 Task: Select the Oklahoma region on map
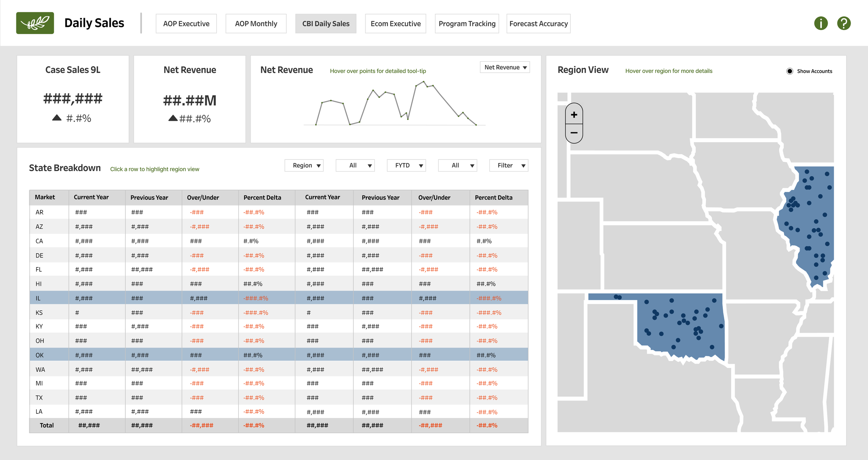(x=681, y=327)
